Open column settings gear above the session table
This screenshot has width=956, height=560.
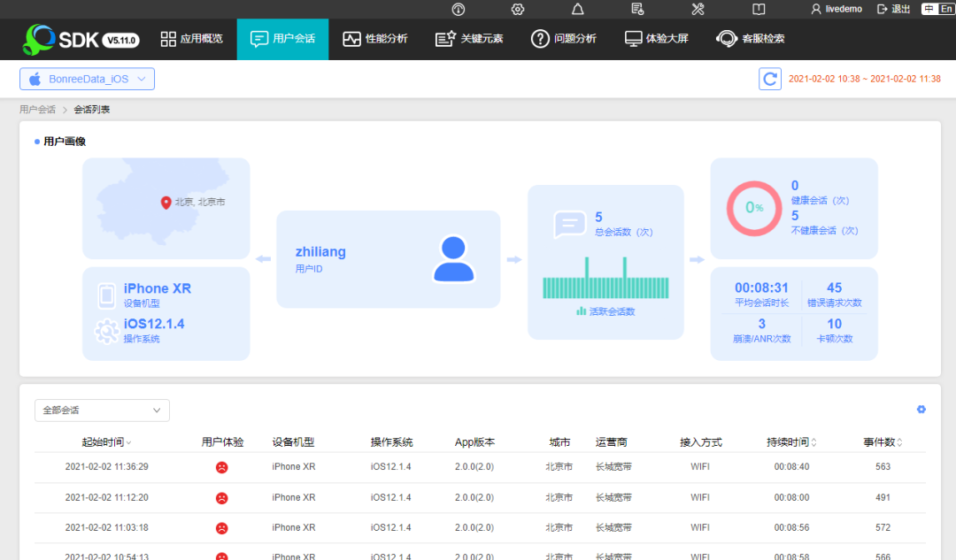point(921,410)
